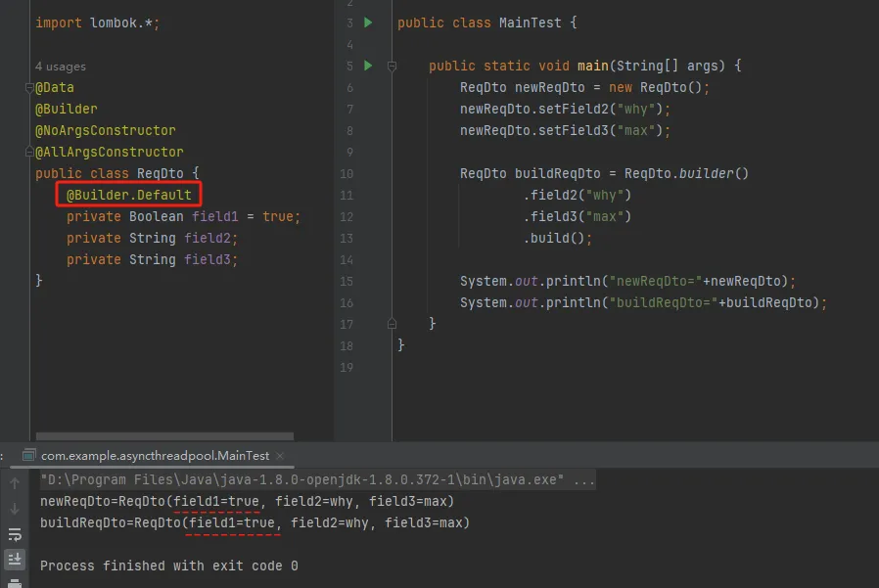Toggle scroll to end in the Run console
The width and height of the screenshot is (879, 588).
[x=15, y=560]
